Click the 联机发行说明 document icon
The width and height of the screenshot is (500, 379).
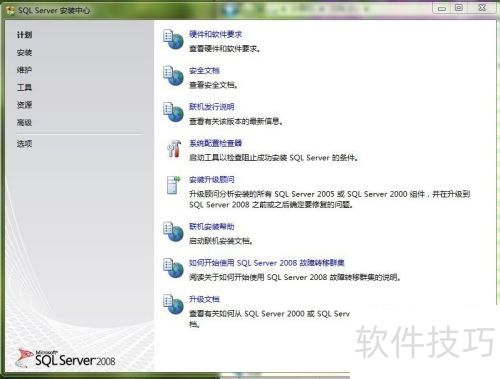click(173, 112)
